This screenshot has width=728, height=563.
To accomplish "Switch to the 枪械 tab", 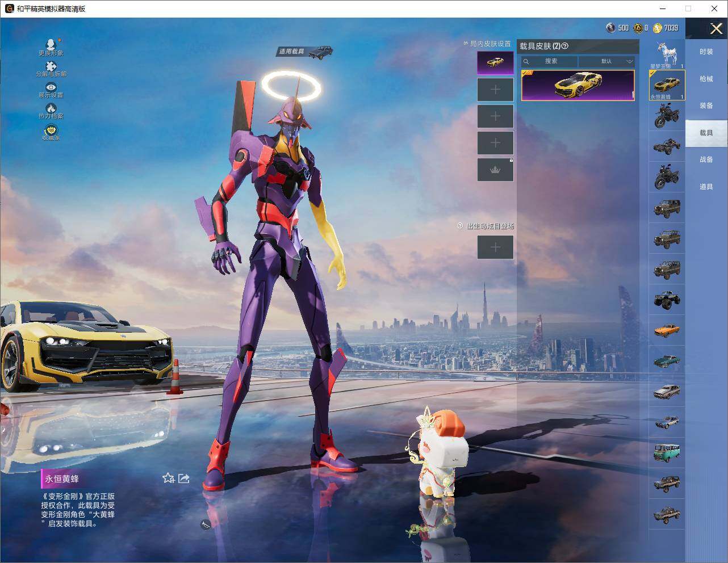I will 706,79.
